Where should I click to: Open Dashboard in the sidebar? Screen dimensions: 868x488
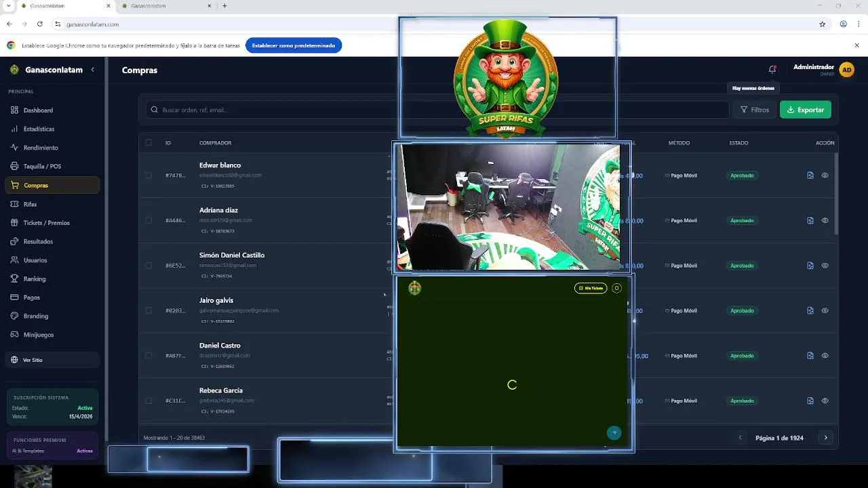(x=52, y=110)
